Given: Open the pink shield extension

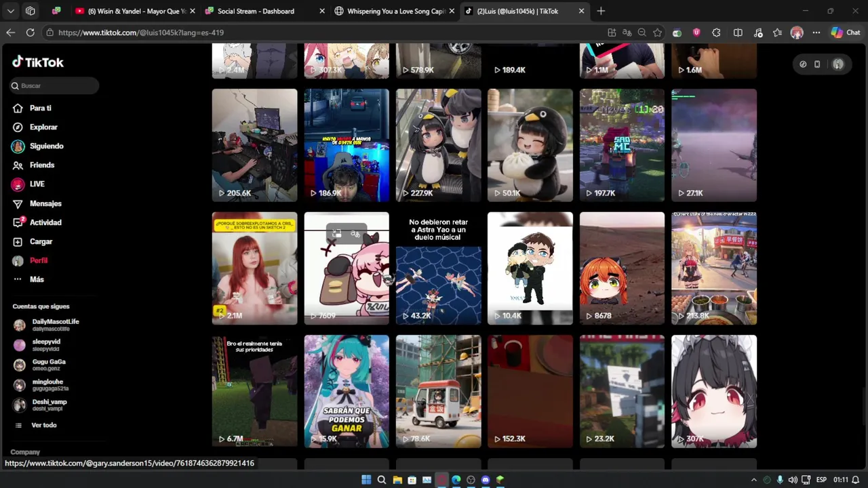Looking at the screenshot, I should [696, 33].
